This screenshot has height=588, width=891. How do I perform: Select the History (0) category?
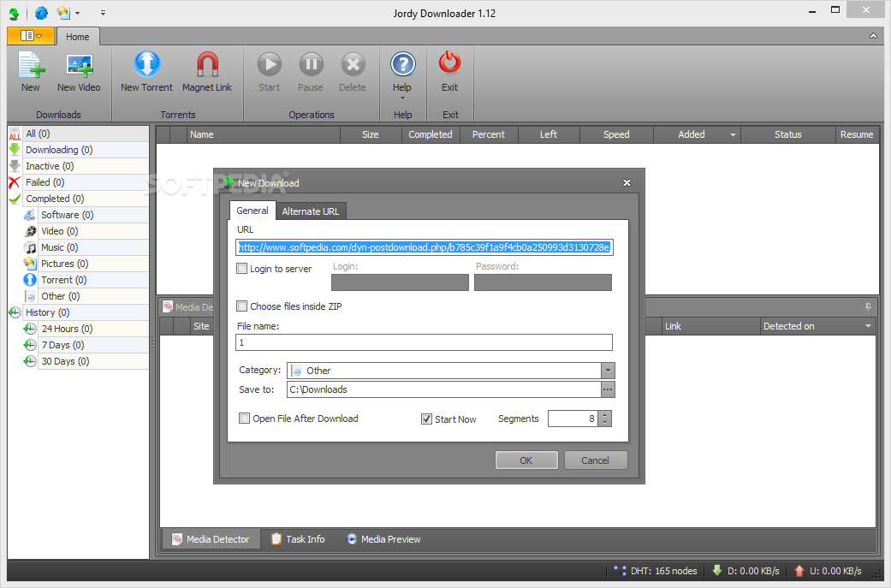79,312
